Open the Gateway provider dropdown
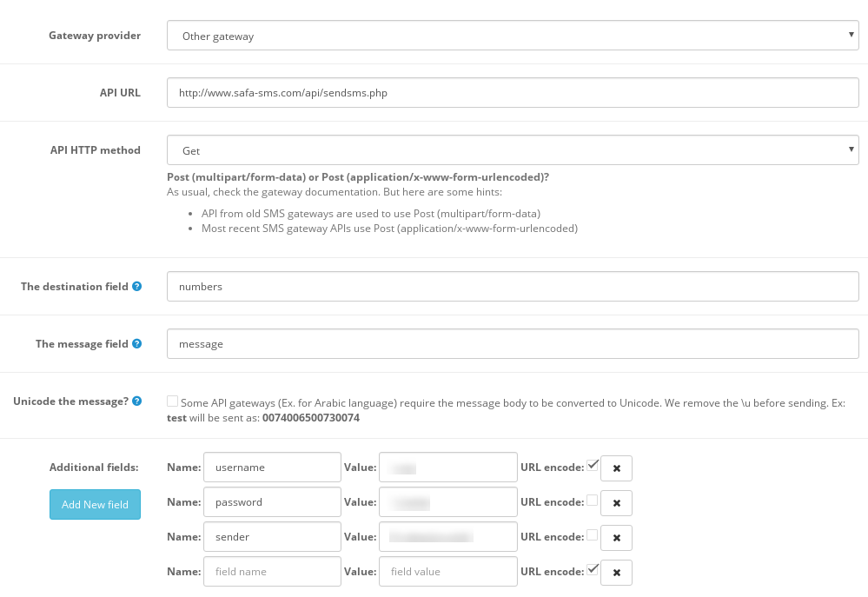The image size is (868, 597). click(x=513, y=36)
